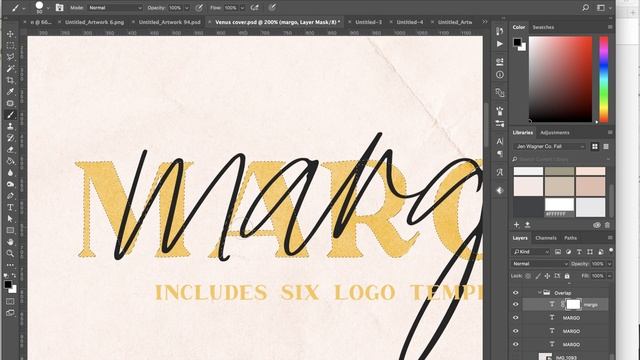Open the Character panel icon

(500, 141)
